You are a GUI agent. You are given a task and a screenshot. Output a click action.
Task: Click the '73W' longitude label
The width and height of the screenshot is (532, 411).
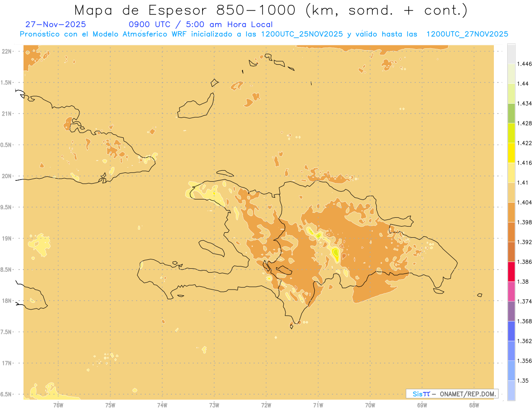click(214, 405)
